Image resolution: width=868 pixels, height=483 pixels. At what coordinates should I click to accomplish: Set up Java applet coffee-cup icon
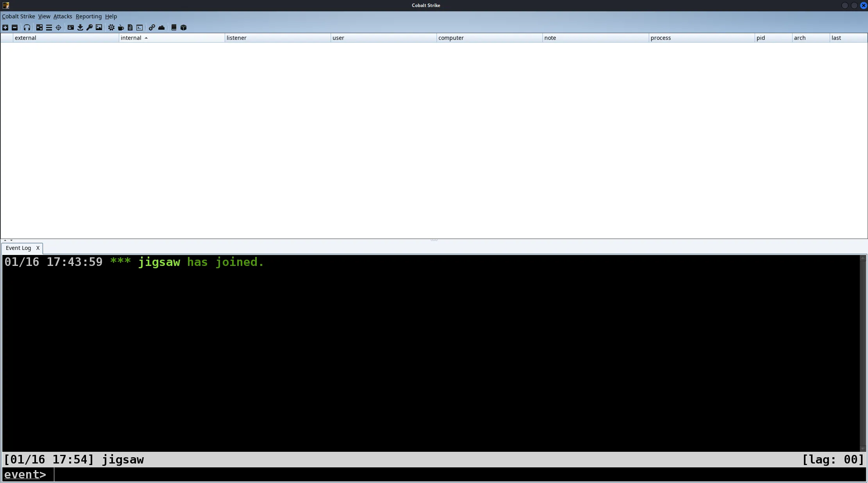121,27
